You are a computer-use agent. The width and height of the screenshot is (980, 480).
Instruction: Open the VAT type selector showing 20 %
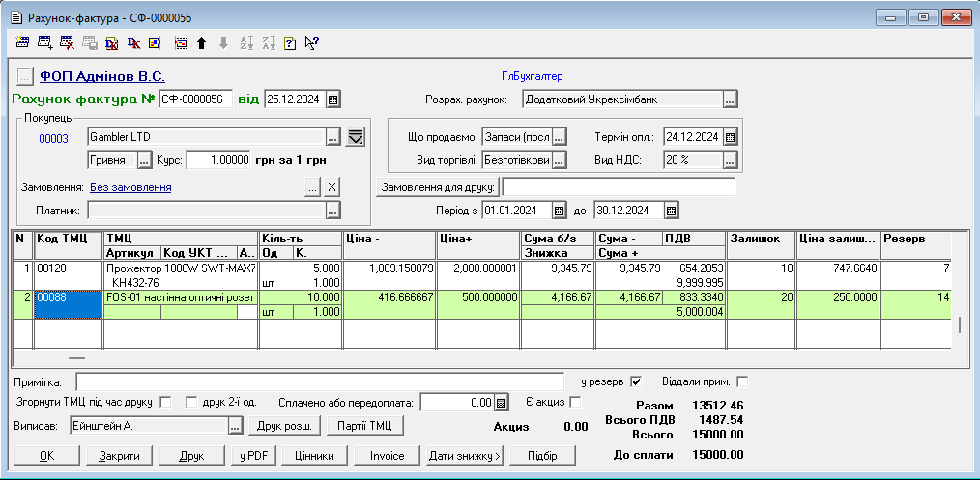[731, 159]
